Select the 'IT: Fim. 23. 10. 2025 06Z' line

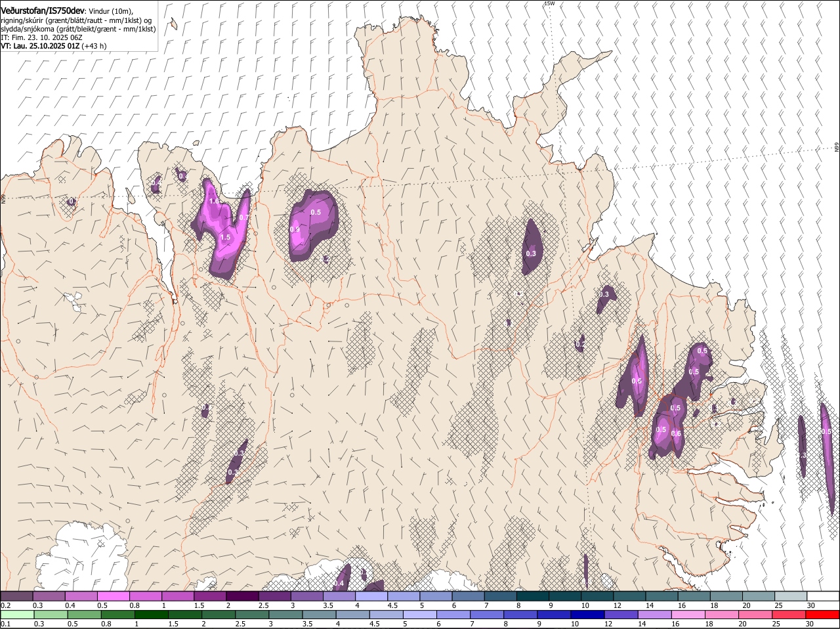coord(41,37)
